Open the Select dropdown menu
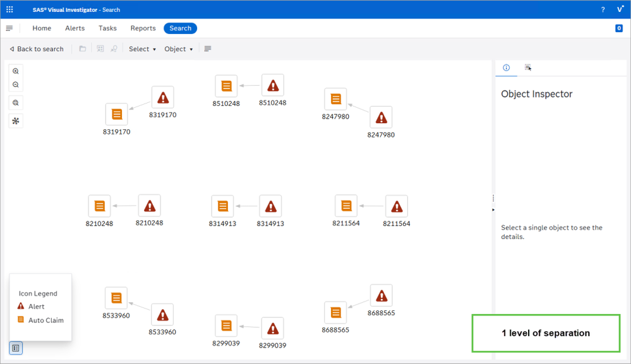 coord(142,49)
